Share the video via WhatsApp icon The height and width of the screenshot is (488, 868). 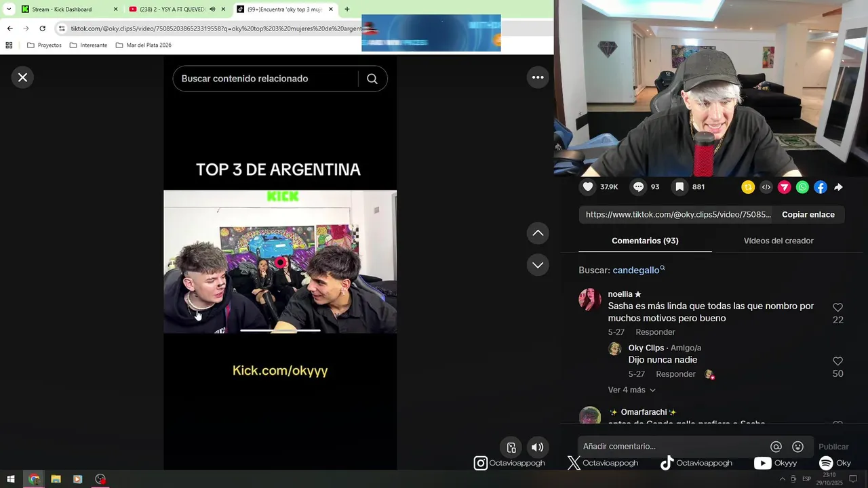coord(802,187)
